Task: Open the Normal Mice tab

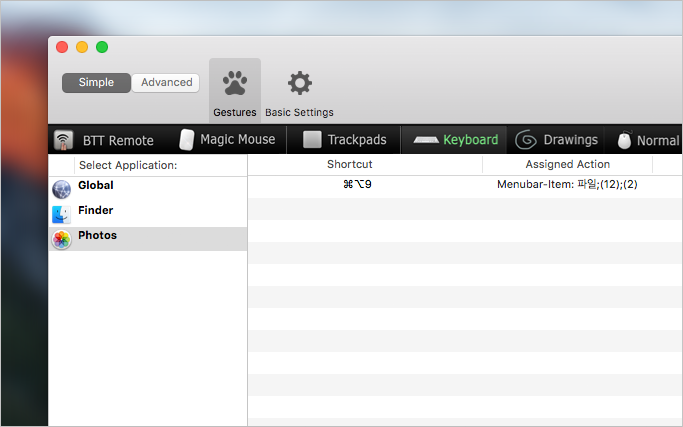Action: pyautogui.click(x=658, y=140)
